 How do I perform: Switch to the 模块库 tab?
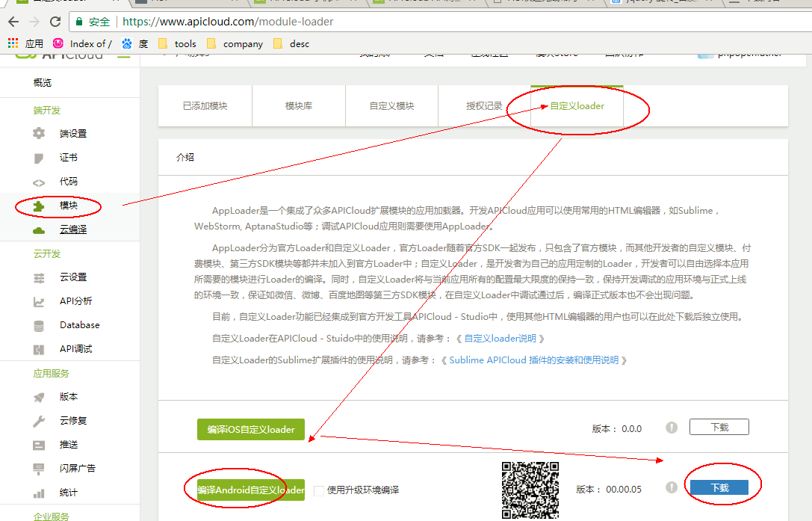pyautogui.click(x=299, y=106)
